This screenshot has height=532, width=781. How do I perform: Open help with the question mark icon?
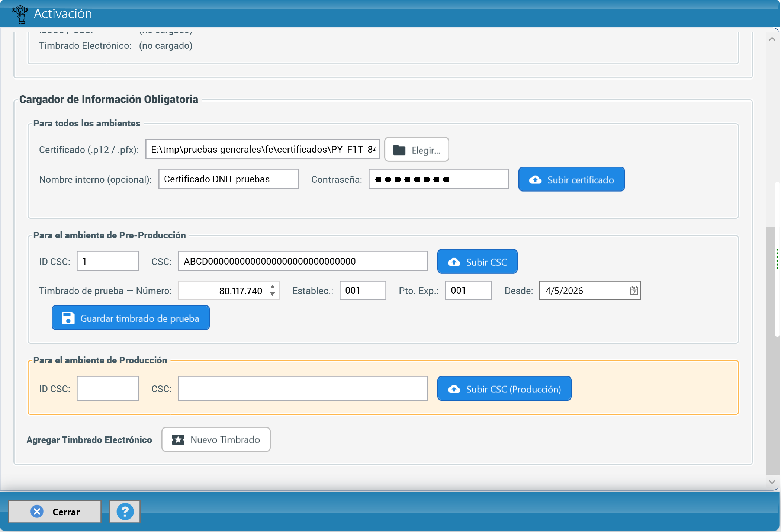(125, 512)
